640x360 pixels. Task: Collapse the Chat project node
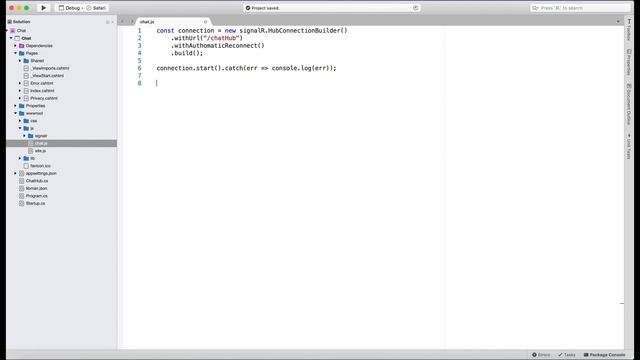11,38
